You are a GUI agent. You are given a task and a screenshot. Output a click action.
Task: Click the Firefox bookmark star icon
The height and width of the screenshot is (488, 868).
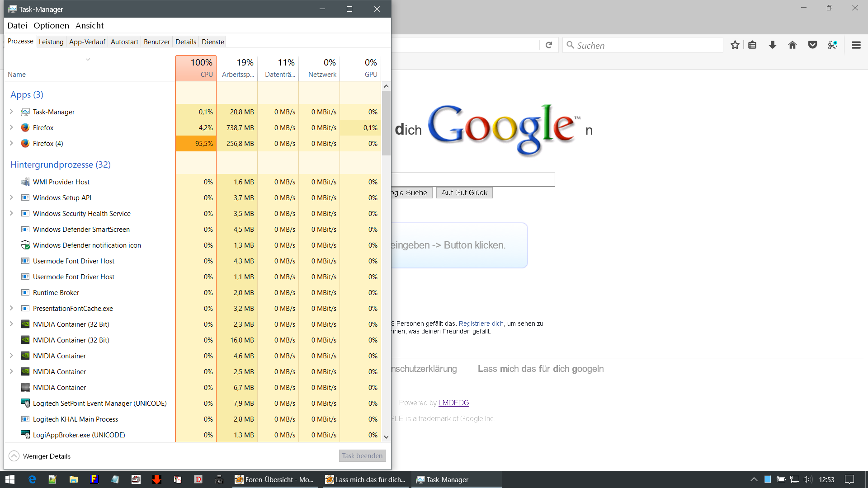click(735, 45)
